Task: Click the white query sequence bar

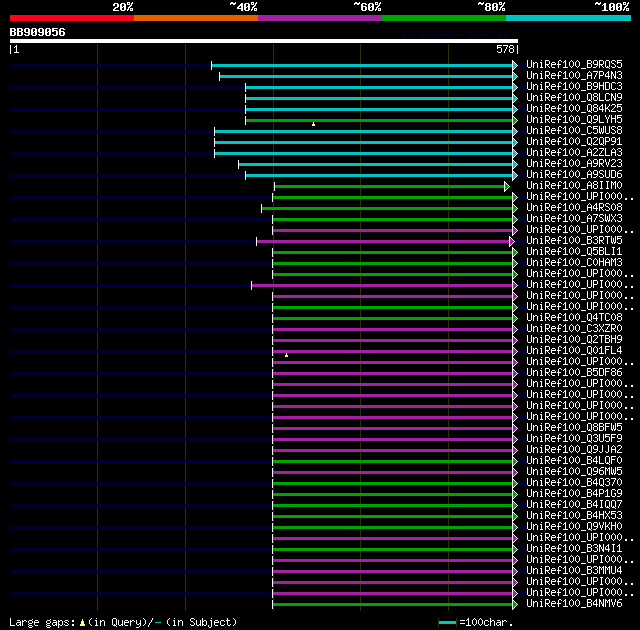Action: coord(264,41)
